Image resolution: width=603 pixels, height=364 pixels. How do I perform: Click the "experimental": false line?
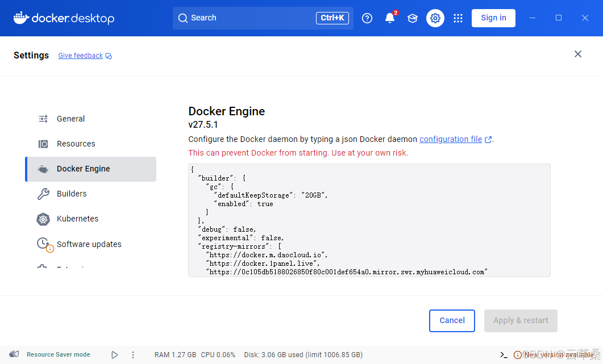coord(241,238)
